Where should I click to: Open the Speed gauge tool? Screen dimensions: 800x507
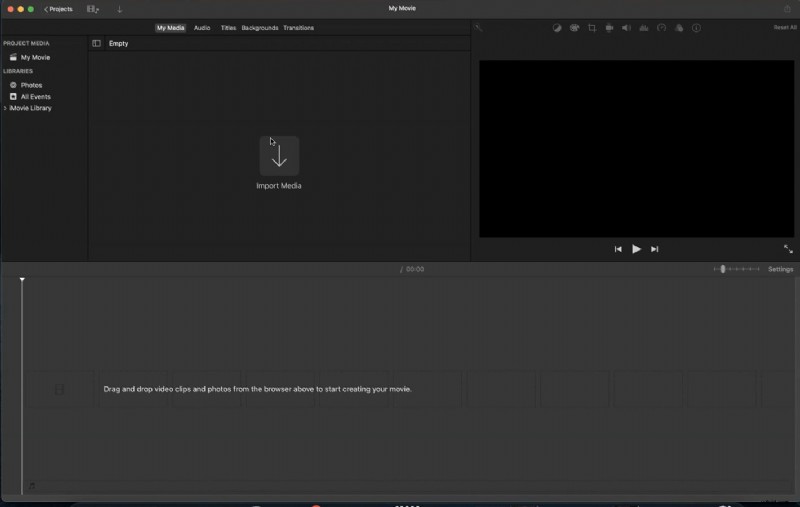[x=662, y=28]
